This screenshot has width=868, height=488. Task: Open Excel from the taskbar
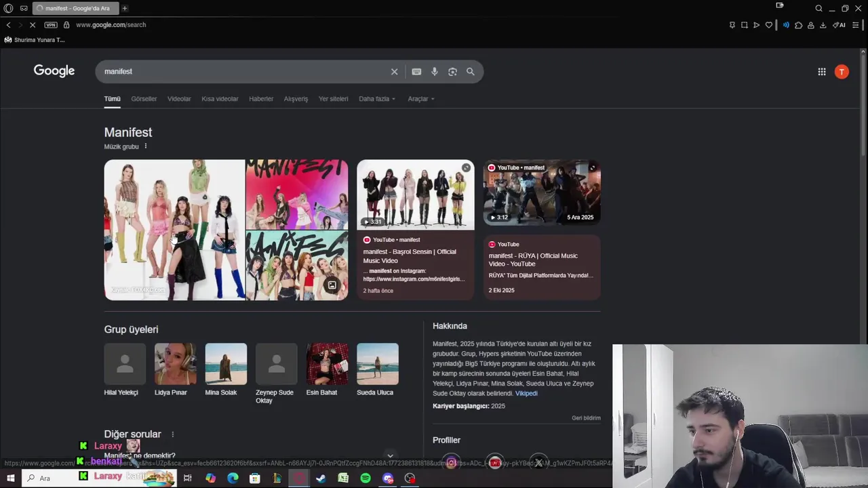click(x=343, y=479)
